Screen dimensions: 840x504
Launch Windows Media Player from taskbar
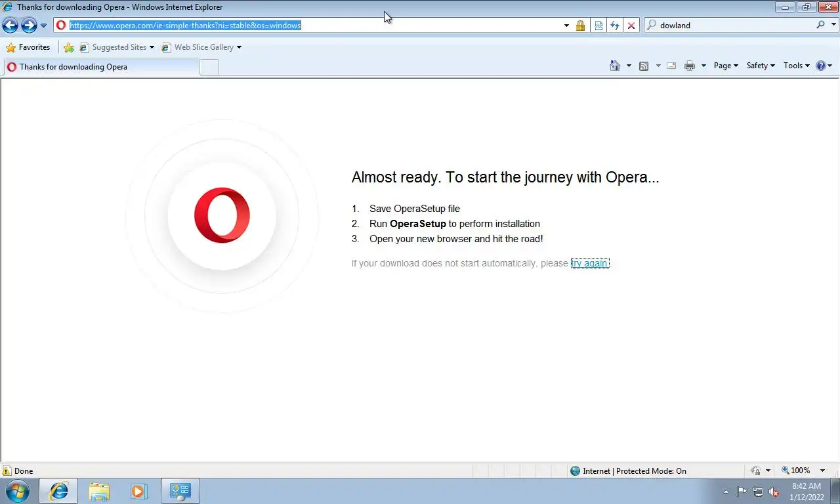(138, 491)
